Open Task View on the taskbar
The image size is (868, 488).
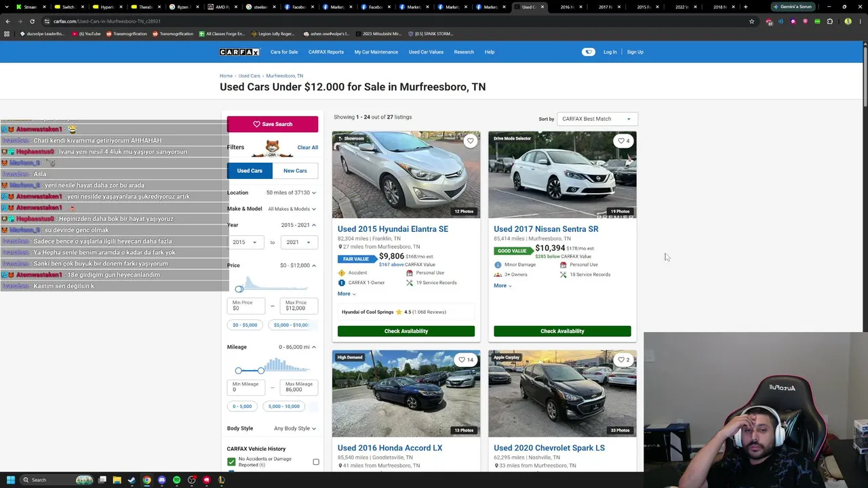tap(102, 480)
